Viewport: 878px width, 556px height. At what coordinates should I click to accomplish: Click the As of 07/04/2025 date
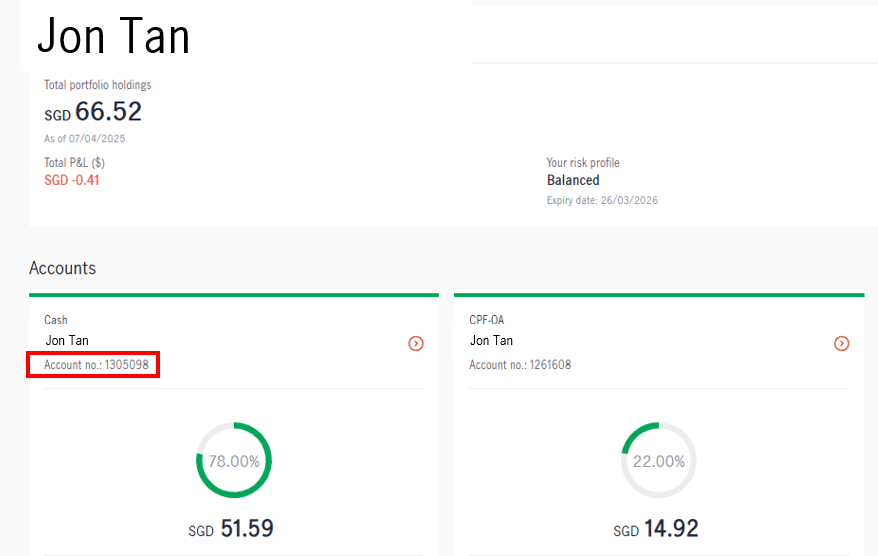click(85, 138)
